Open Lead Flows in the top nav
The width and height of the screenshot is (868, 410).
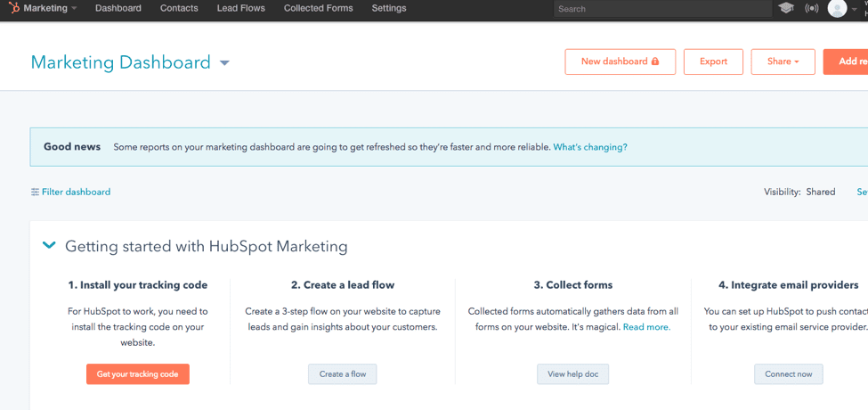click(x=240, y=8)
